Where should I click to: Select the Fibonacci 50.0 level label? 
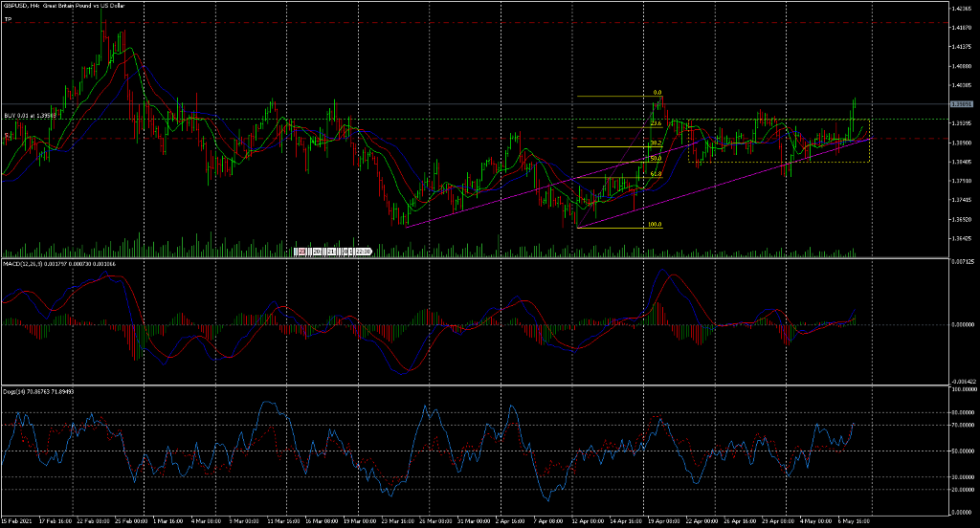click(x=656, y=158)
